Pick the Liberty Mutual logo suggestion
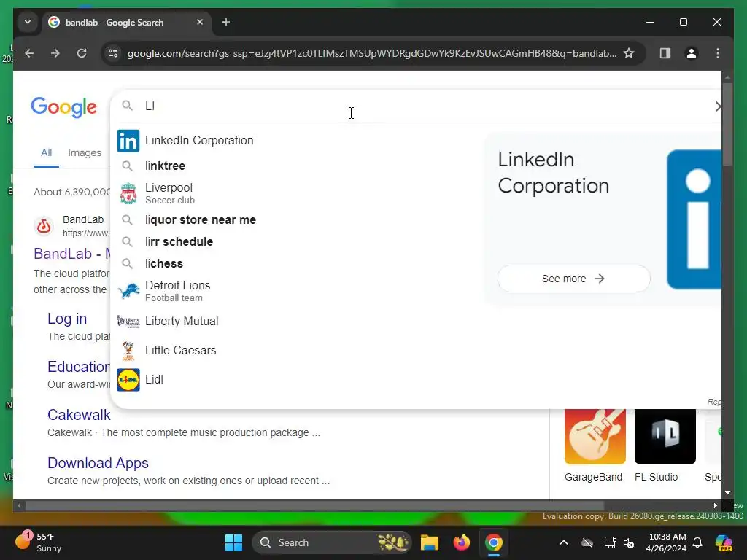Image resolution: width=747 pixels, height=560 pixels. coord(128,322)
